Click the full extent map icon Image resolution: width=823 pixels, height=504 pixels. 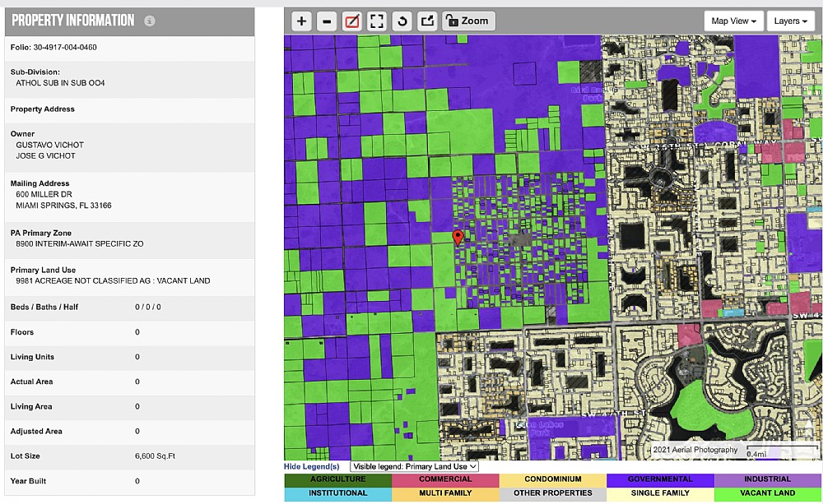377,21
